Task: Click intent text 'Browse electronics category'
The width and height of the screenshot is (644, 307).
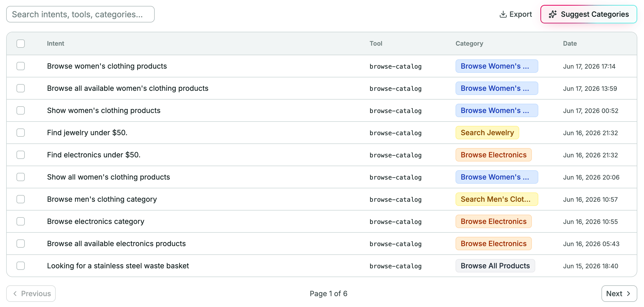Action: point(96,222)
